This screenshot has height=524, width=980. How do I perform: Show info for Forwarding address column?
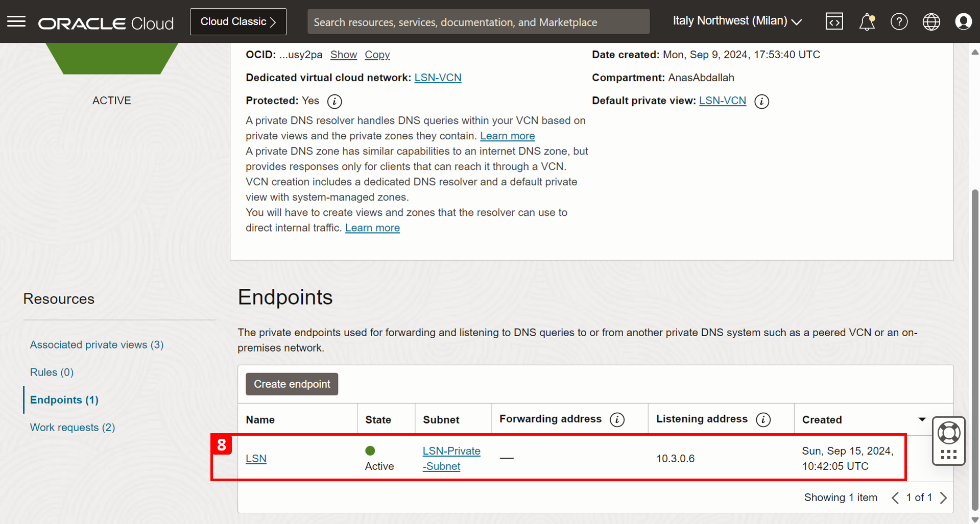pyautogui.click(x=617, y=419)
